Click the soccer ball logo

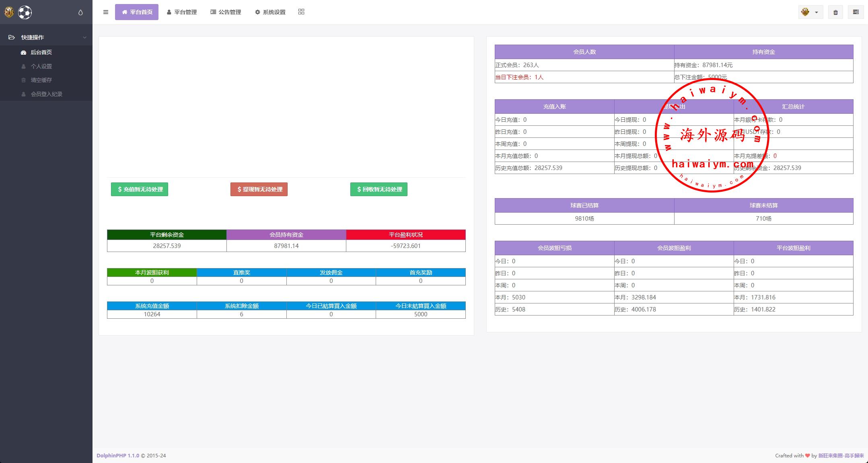click(25, 12)
